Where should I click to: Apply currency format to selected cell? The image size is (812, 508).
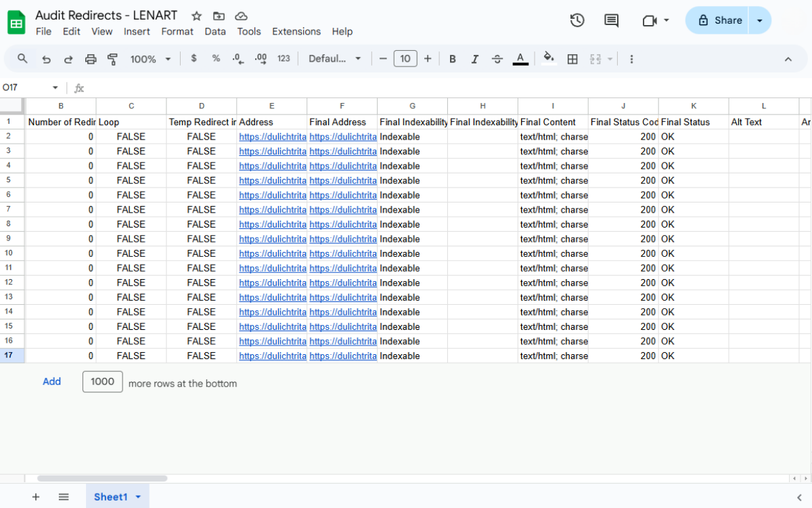pos(194,59)
